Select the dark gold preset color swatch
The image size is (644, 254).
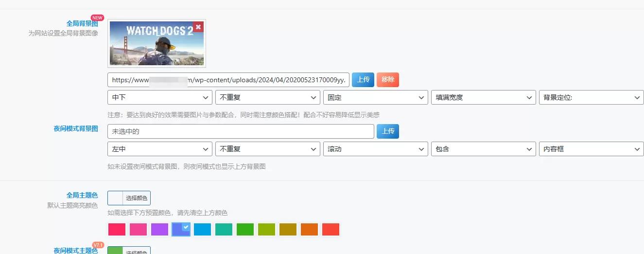coord(288,229)
